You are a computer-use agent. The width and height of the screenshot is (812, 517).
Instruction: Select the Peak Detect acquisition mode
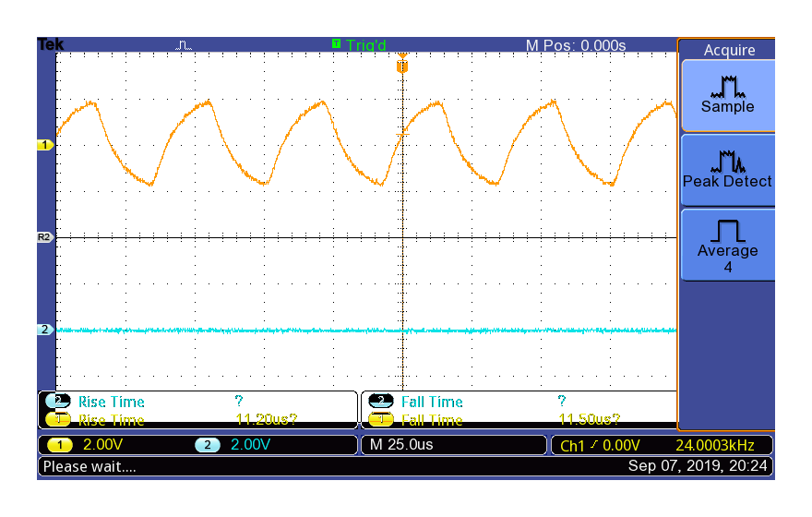(x=728, y=171)
